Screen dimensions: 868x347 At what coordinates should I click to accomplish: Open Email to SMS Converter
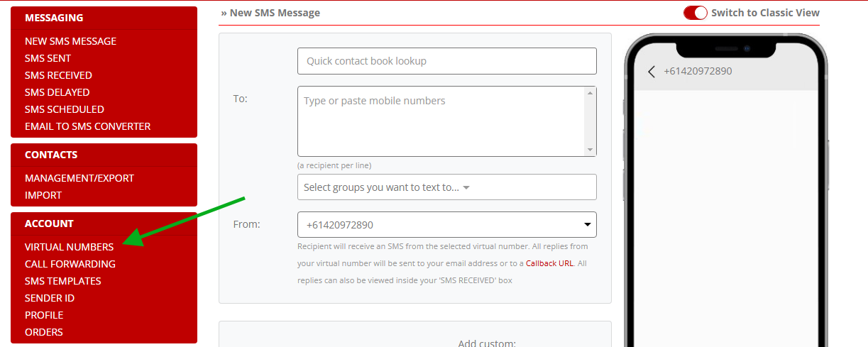[87, 126]
